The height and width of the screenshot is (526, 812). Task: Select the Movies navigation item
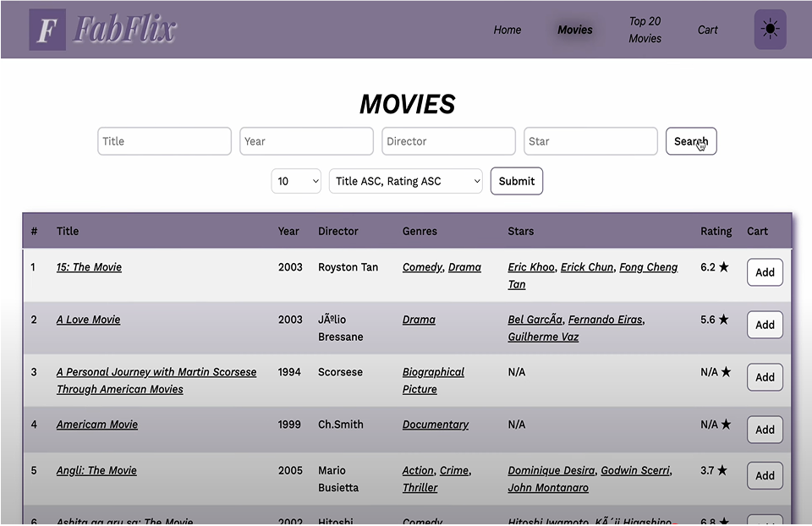[575, 30]
